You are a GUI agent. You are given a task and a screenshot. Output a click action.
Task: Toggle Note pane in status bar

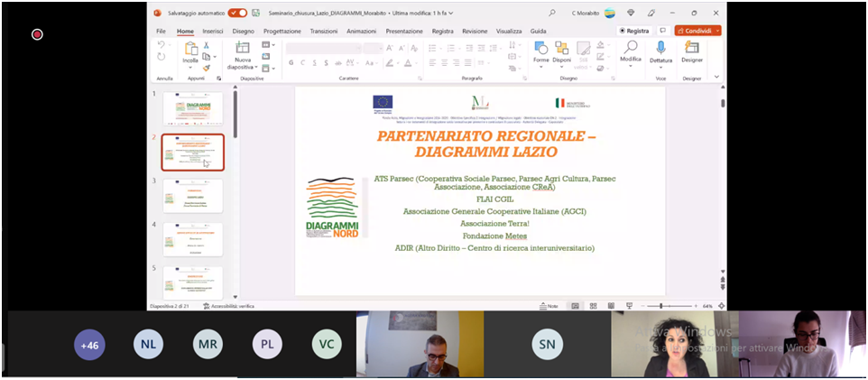(x=549, y=306)
